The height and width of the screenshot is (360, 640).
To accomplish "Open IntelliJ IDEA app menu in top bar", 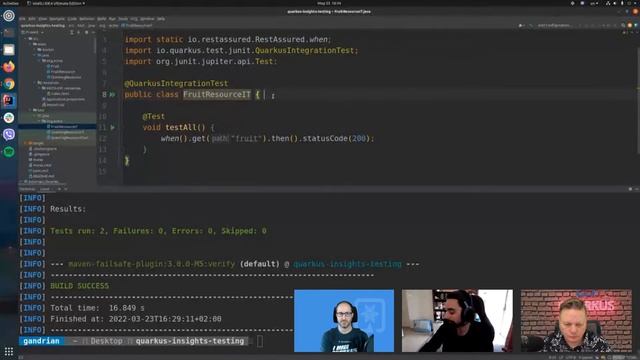I will (x=56, y=3).
